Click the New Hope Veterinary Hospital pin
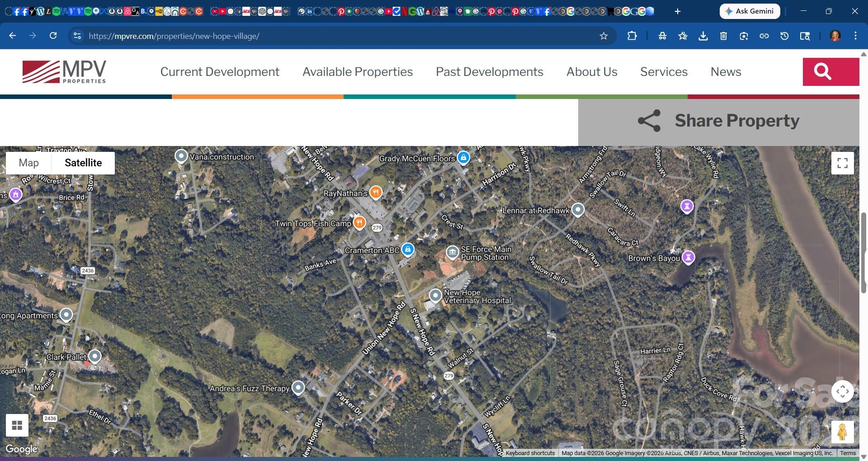 (435, 296)
